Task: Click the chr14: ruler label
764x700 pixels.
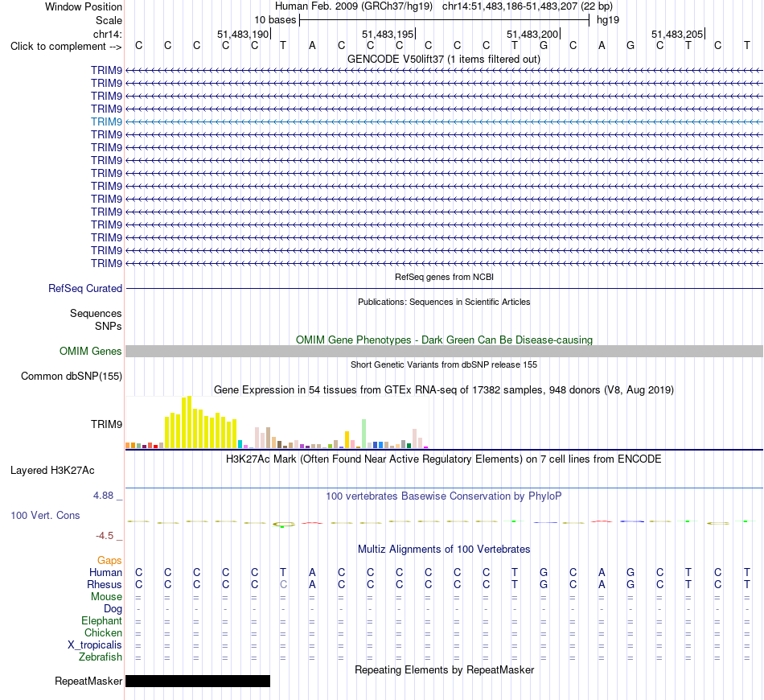Action: (x=107, y=34)
